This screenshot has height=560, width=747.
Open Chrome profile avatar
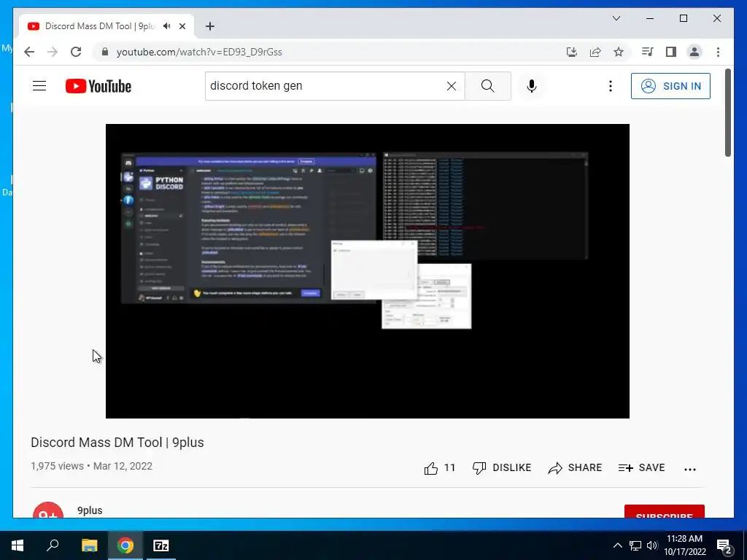pos(694,52)
